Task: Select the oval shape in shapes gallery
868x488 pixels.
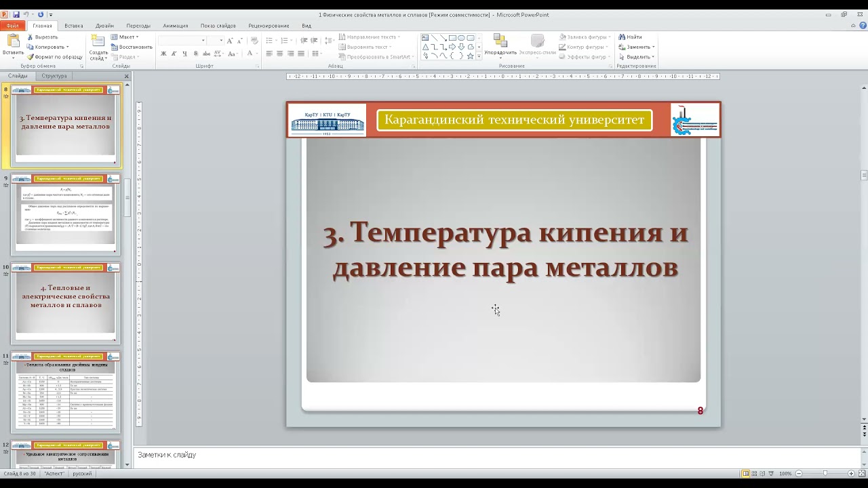Action: [461, 38]
